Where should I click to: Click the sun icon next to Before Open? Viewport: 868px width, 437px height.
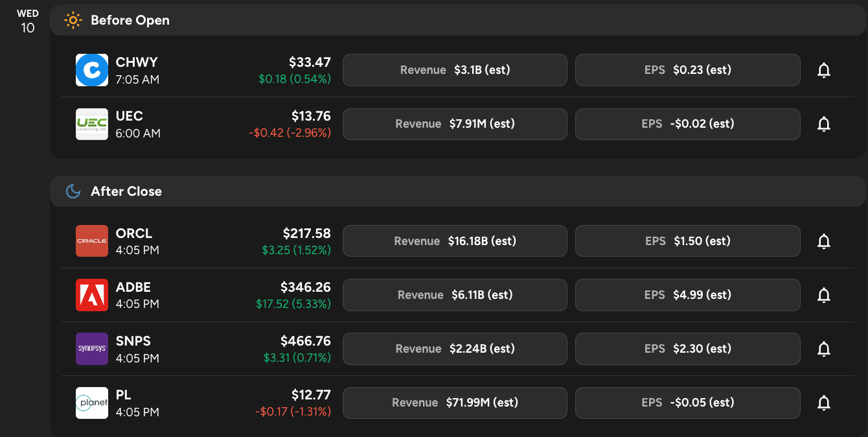[73, 20]
